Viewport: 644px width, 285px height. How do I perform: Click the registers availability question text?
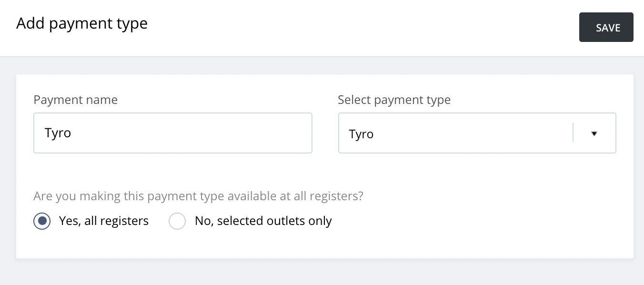(198, 196)
